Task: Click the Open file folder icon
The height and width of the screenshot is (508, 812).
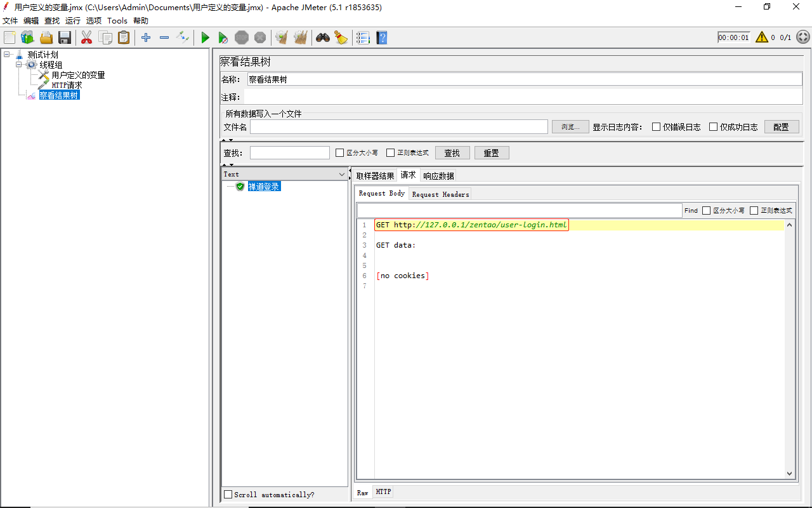Action: coord(46,37)
